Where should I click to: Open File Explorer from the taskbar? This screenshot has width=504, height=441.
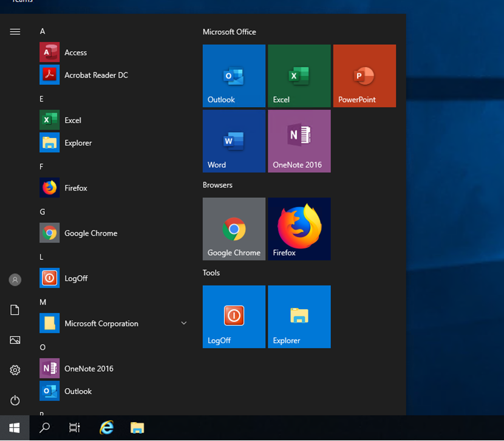point(137,428)
